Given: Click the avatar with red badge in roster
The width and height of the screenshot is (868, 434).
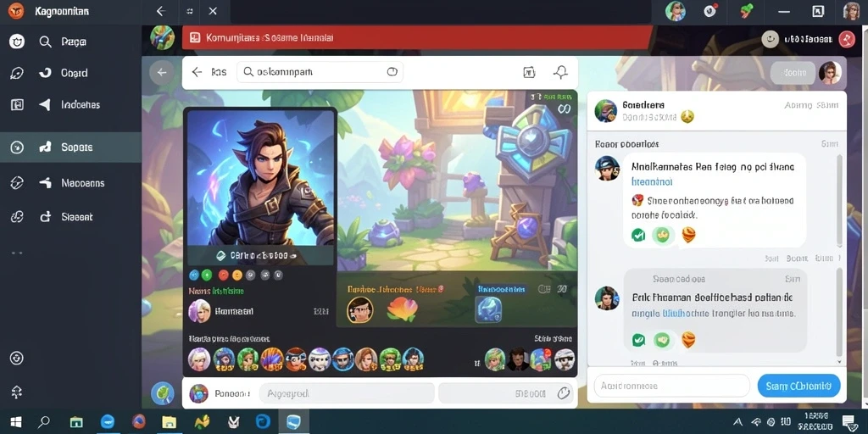Looking at the screenshot, I should click(542, 359).
